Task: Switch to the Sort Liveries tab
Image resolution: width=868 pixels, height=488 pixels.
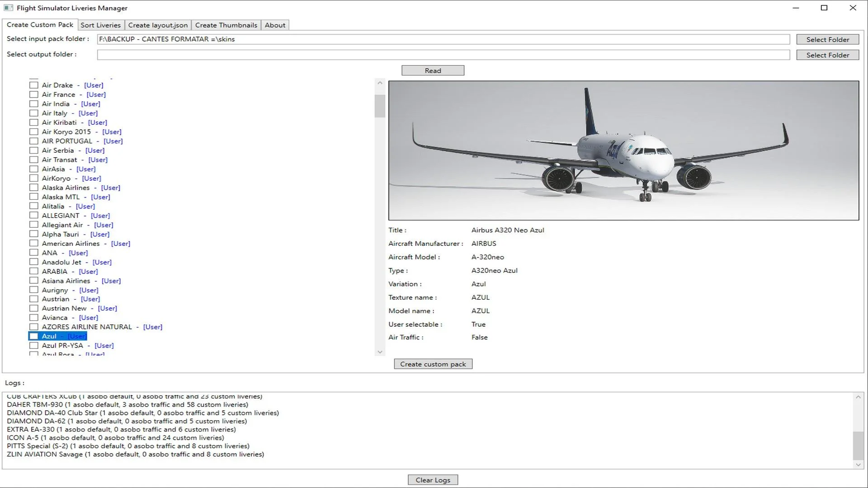Action: coord(100,25)
